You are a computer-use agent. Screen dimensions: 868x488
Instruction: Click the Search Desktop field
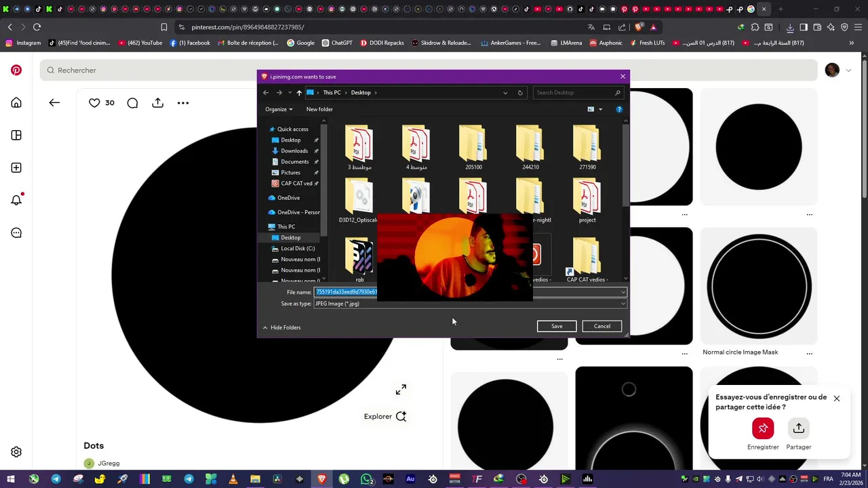click(x=578, y=93)
